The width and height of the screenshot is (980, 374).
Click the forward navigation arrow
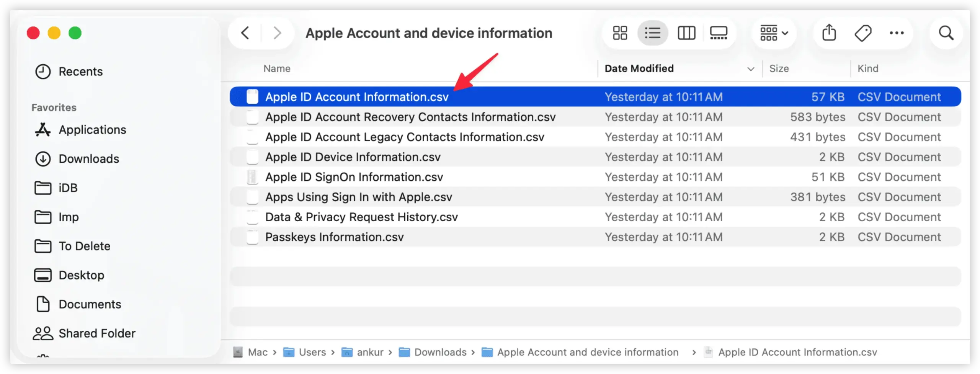[x=277, y=33]
